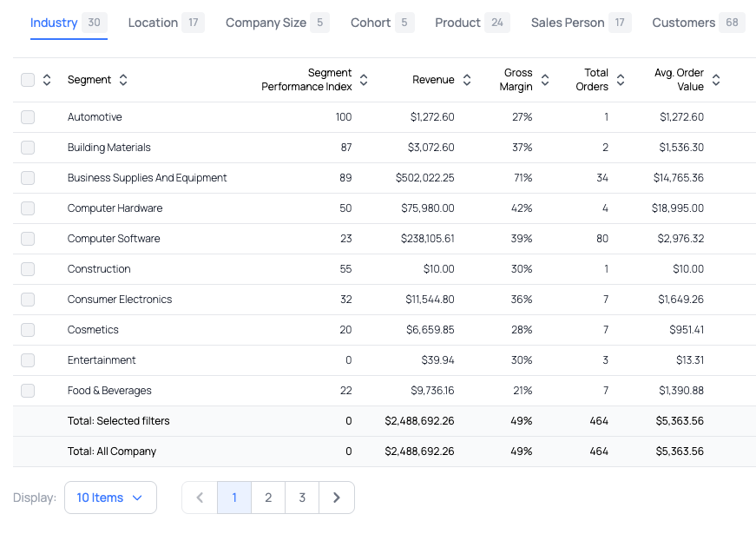Open the 10 Items display dropdown
Screen dimensions: 756x534
[x=110, y=498]
